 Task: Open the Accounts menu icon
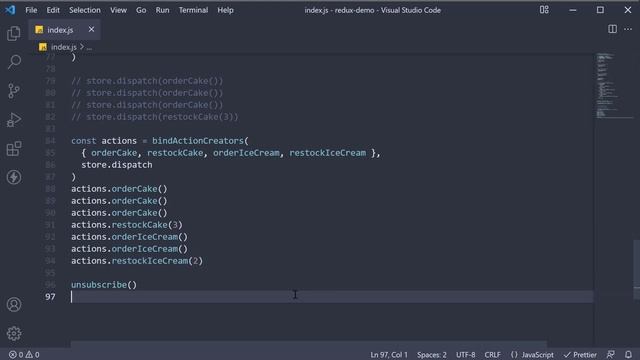[14, 304]
